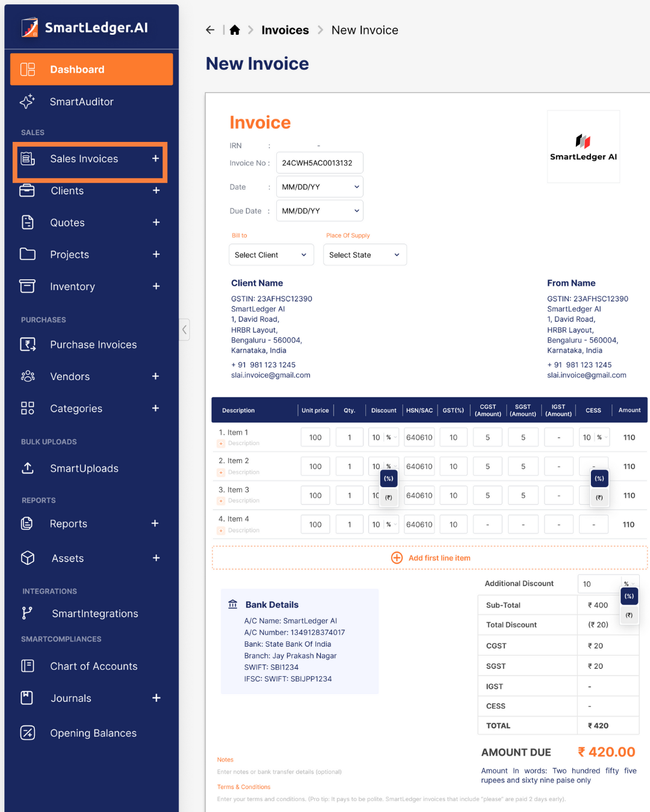650x812 pixels.
Task: Open the Due Date picker dropdown
Action: [320, 211]
